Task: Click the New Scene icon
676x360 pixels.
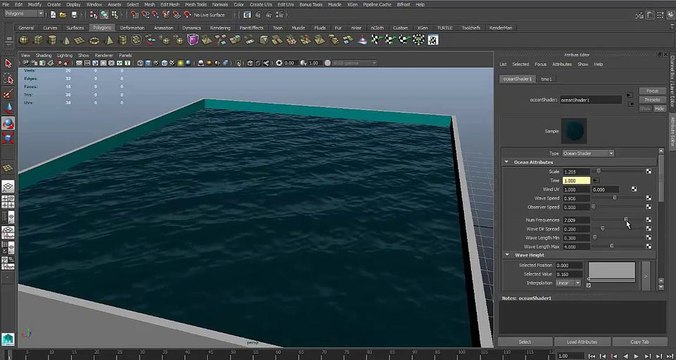Action: [x=53, y=14]
